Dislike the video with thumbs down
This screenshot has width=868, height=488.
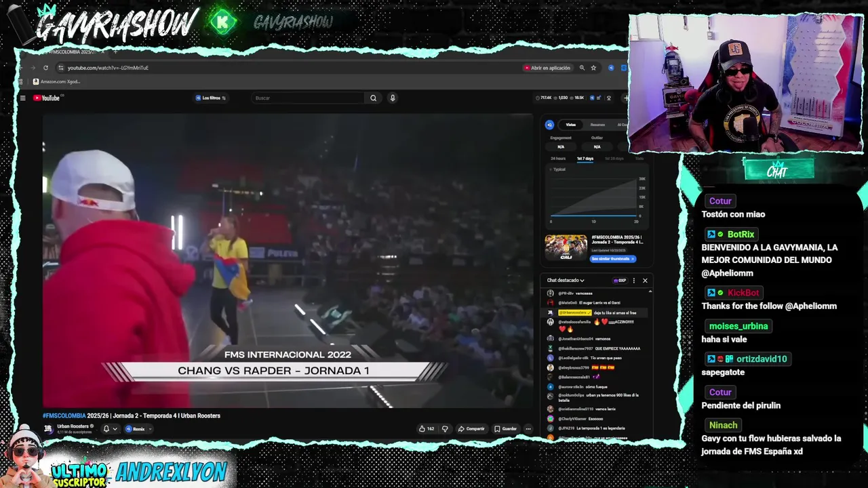[x=445, y=428]
